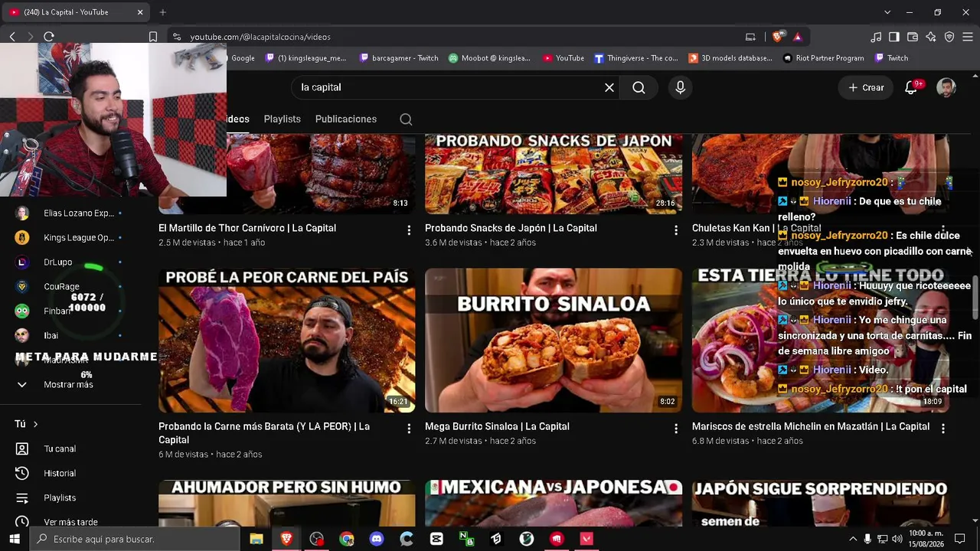
Task: Clear the YouTube search box text
Action: click(609, 87)
